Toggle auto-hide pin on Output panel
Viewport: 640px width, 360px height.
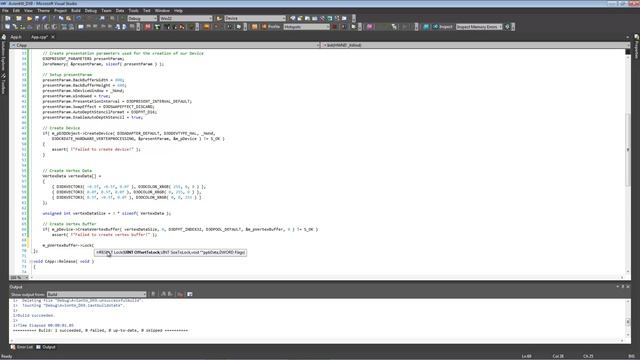point(623,287)
